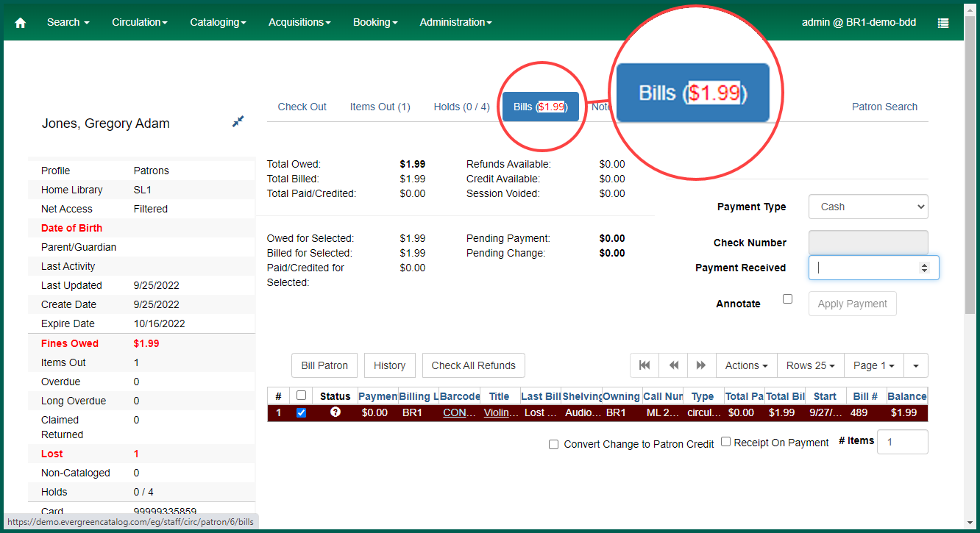Check Convert Change to Patron Credit

click(x=553, y=445)
